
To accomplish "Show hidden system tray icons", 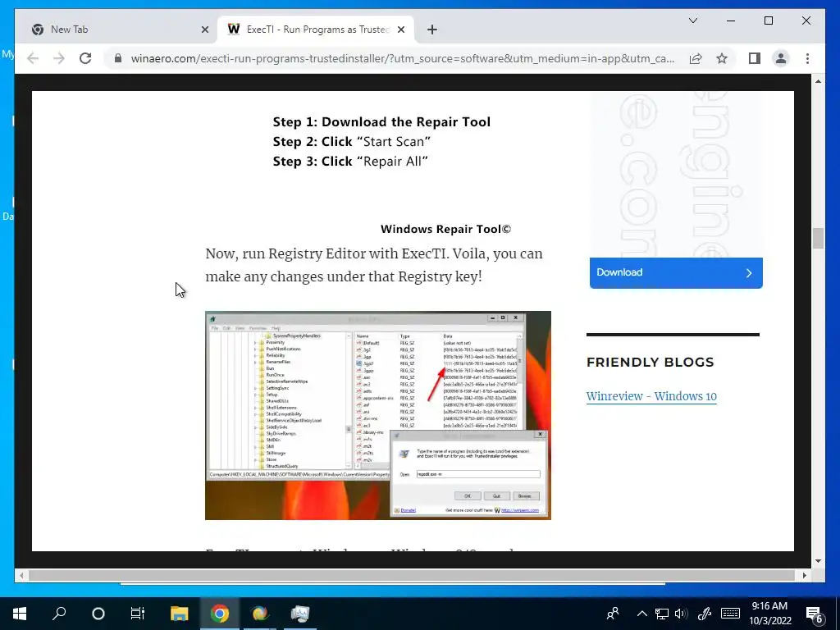I will 641,614.
